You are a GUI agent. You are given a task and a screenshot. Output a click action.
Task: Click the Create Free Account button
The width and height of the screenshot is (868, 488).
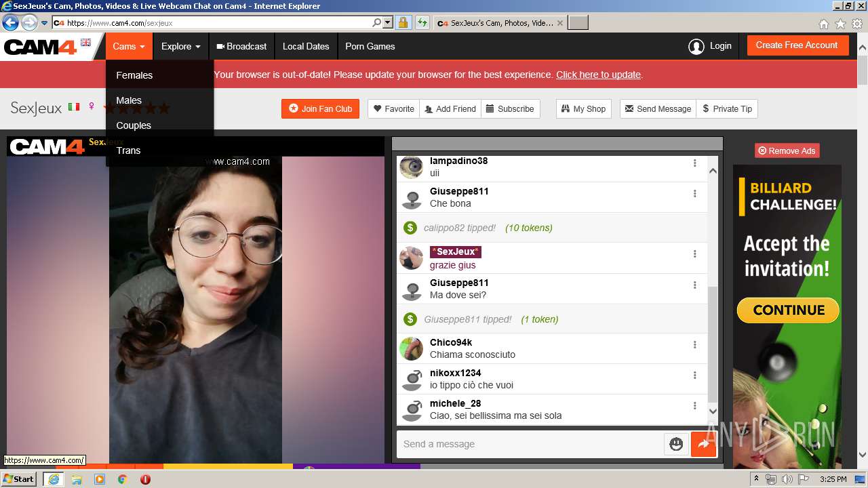tap(797, 45)
